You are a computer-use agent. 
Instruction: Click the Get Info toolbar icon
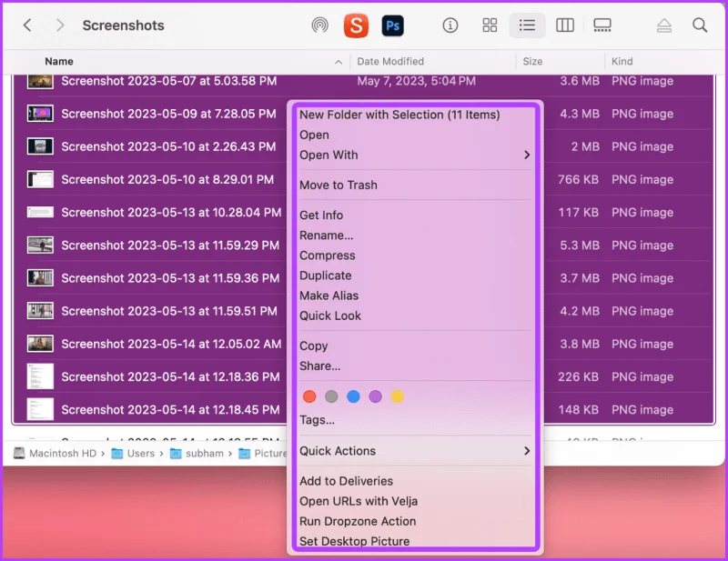tap(450, 25)
